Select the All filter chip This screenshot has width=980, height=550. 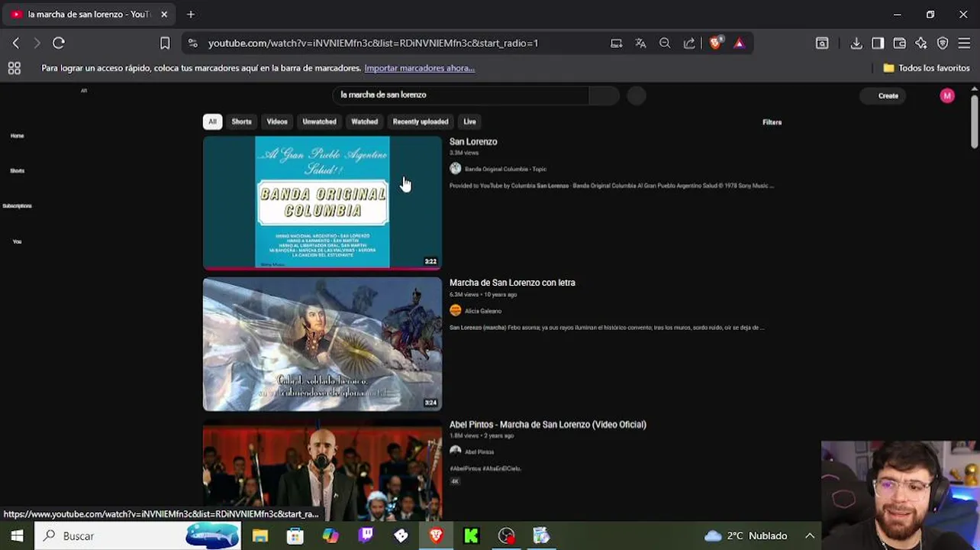(x=212, y=121)
